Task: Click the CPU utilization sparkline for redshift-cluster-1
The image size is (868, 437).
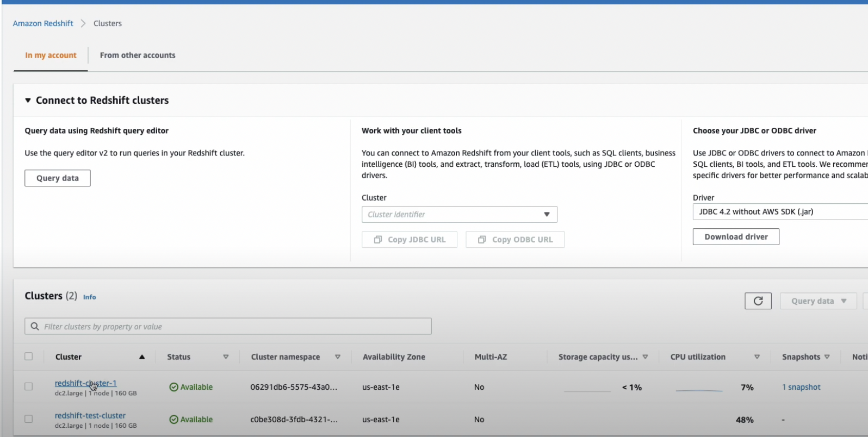Action: (699, 389)
